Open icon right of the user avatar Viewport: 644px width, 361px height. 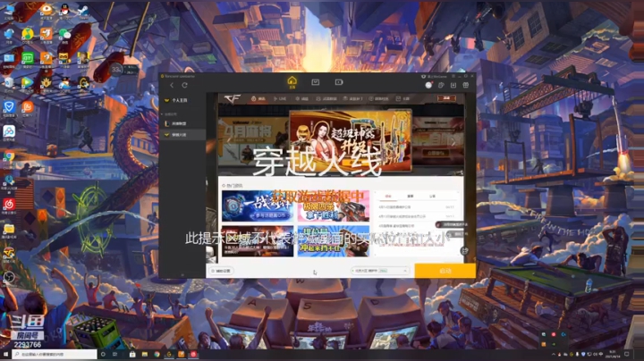441,85
